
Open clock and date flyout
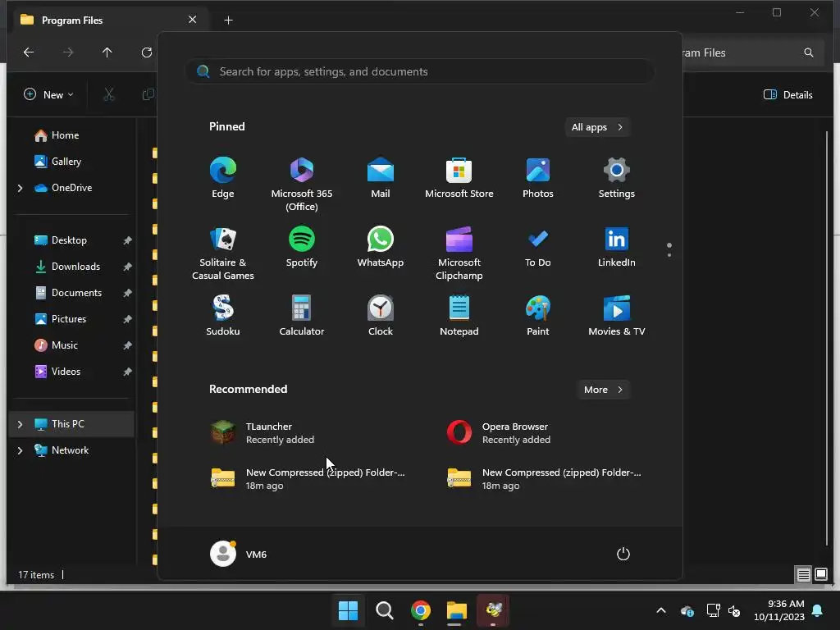click(779, 610)
